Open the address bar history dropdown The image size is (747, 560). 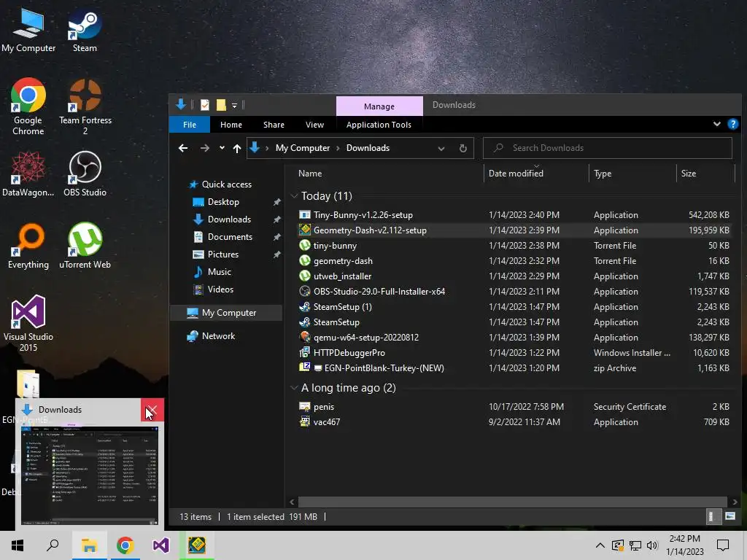[441, 148]
